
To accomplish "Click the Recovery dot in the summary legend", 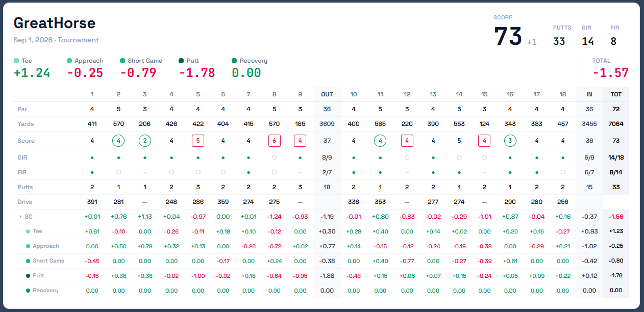I will (x=234, y=61).
